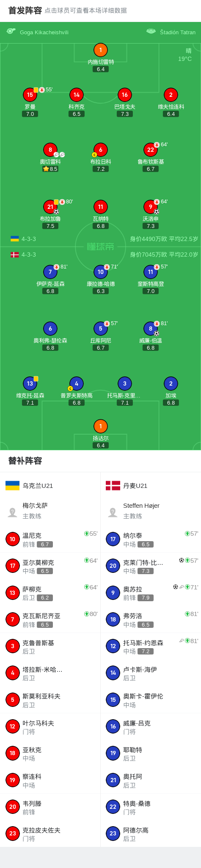Open substitute 克莱门特-比 number 20 row
The height and width of the screenshot is (868, 201).
(151, 566)
